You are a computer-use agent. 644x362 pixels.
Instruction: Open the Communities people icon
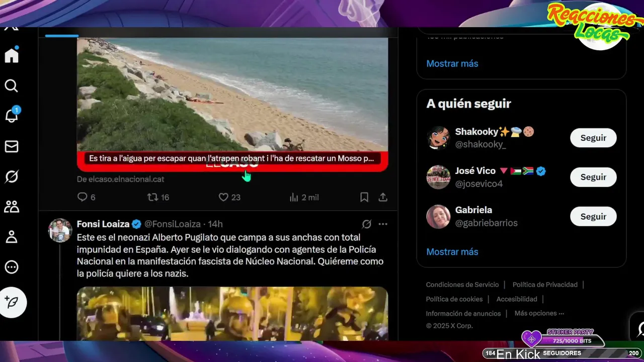[x=12, y=207]
